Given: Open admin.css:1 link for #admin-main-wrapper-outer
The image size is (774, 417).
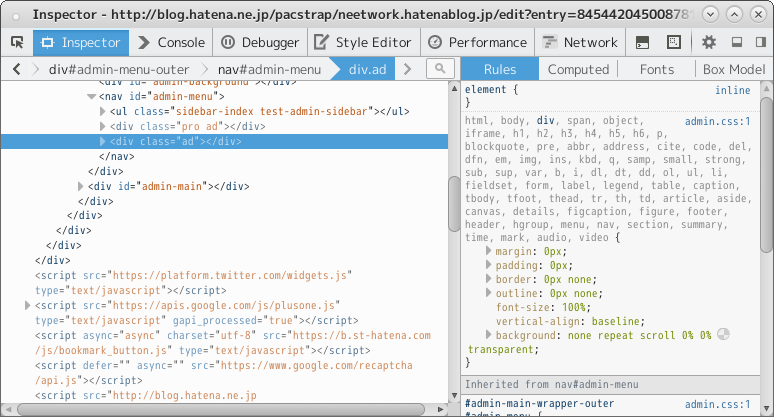Looking at the screenshot, I should click(x=717, y=404).
